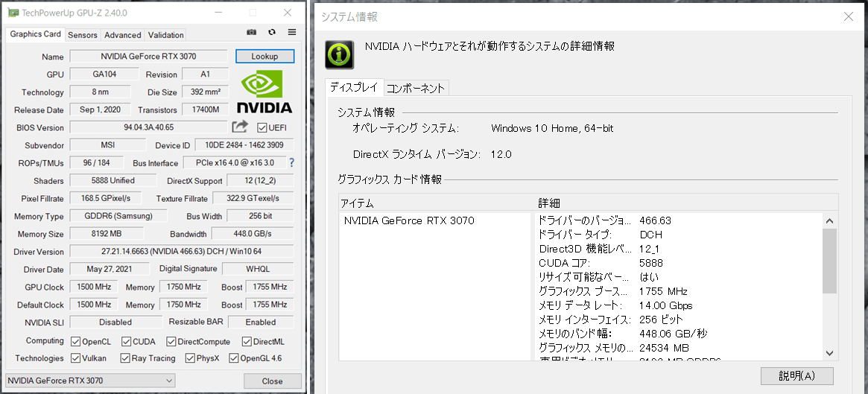Click the BIOS share/export arrow icon
The image size is (868, 394).
[240, 127]
